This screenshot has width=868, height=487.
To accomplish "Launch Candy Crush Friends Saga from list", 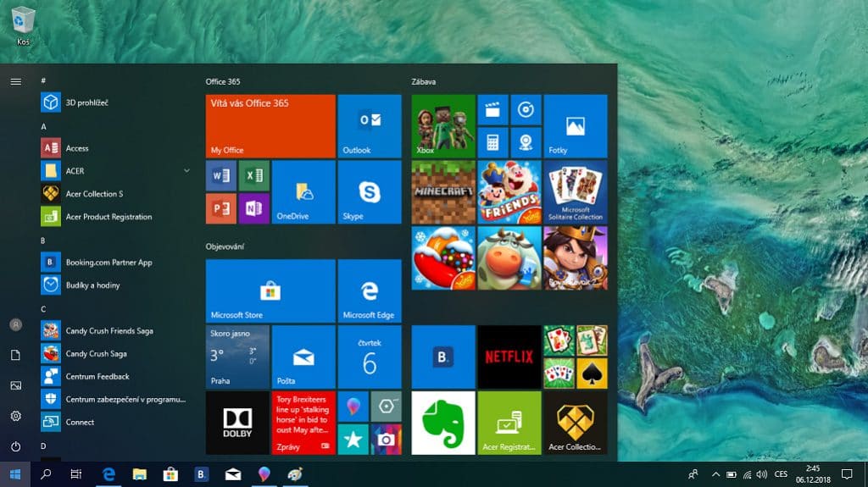I will tap(115, 331).
